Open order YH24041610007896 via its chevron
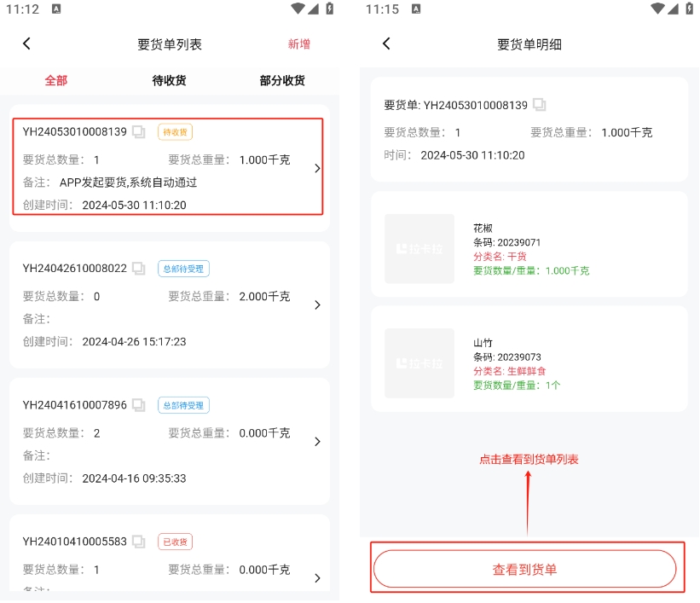Screen dimensions: 700x603 click(x=317, y=442)
